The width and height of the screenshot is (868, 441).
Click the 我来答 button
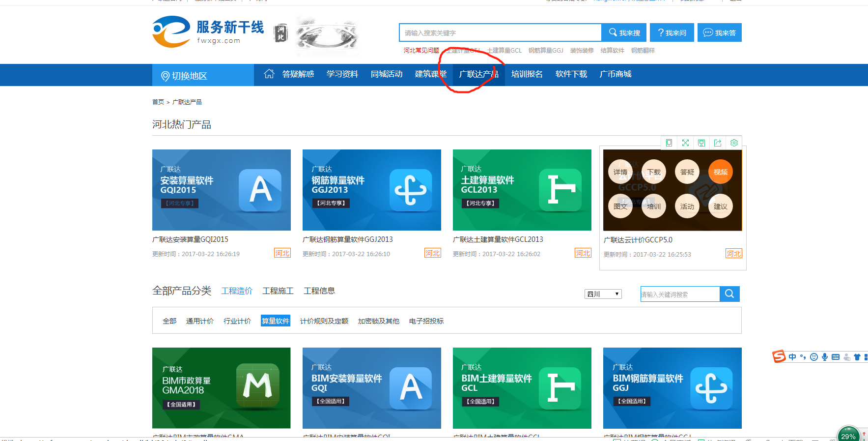pos(720,32)
